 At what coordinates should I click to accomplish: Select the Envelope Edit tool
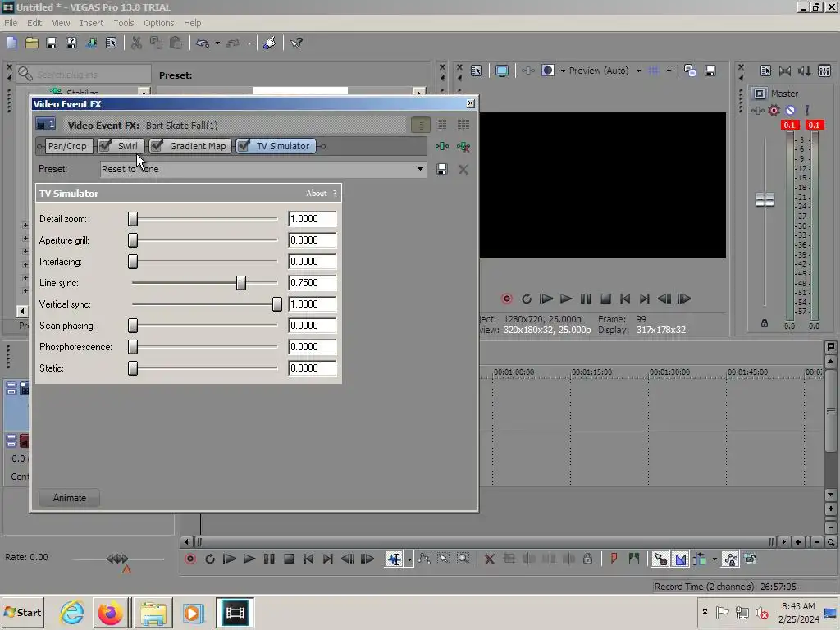point(424,559)
